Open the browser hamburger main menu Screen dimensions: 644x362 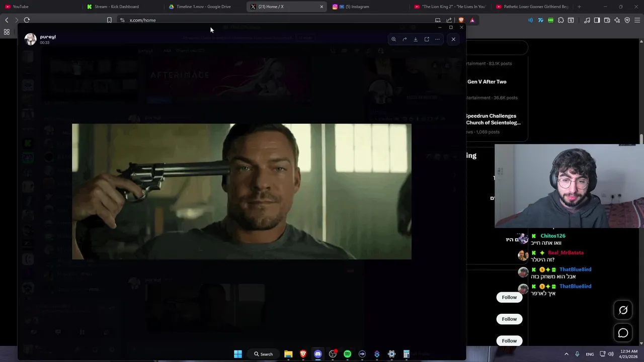(637, 20)
